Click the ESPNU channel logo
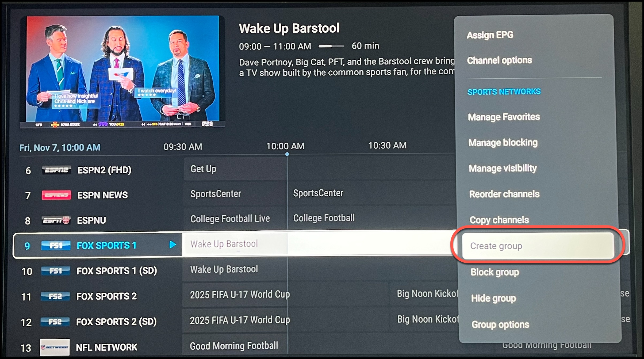Viewport: 644px width, 359px height. click(x=56, y=220)
